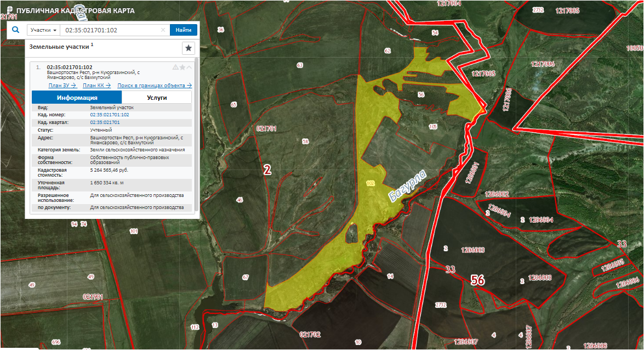Open the Участки search type dropdown

(43, 30)
